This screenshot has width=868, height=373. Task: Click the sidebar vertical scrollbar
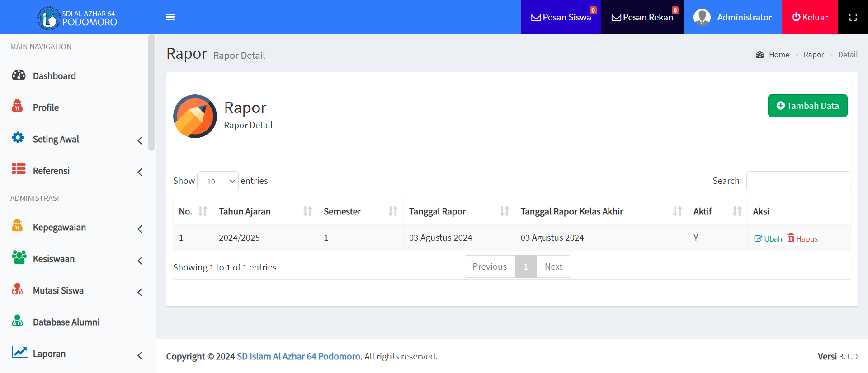tap(151, 93)
